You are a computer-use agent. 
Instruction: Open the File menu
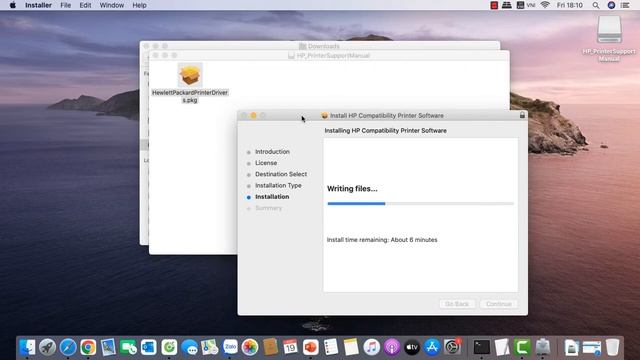point(65,5)
